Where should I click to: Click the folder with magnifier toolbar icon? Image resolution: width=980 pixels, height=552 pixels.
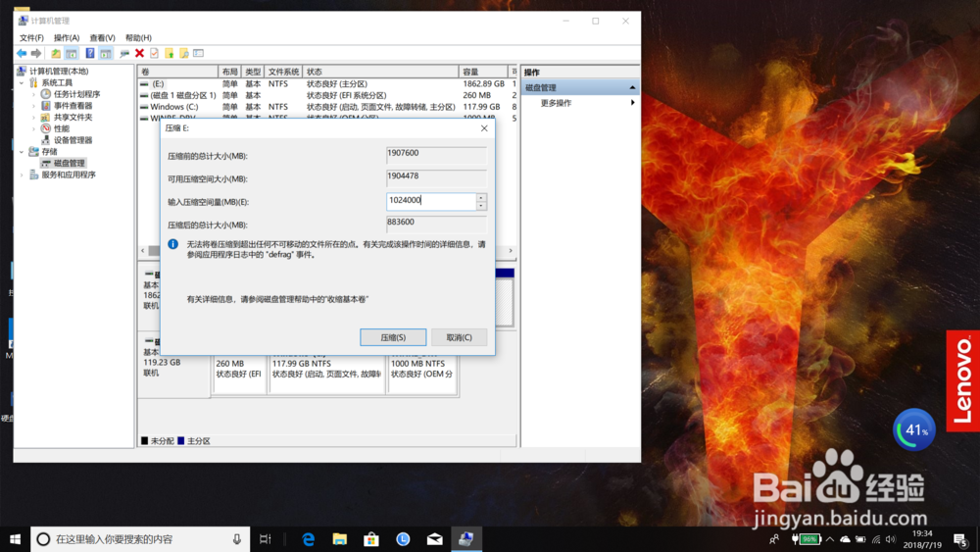click(184, 54)
